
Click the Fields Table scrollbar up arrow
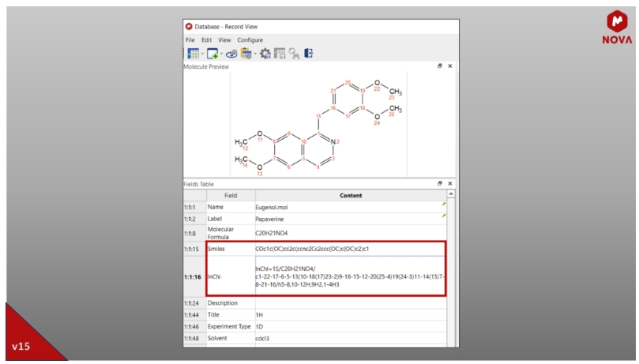click(451, 194)
